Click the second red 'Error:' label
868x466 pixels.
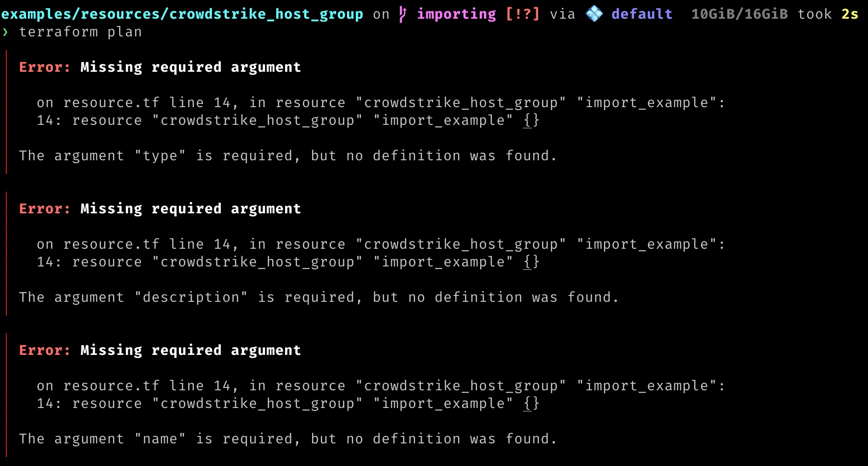[45, 208]
